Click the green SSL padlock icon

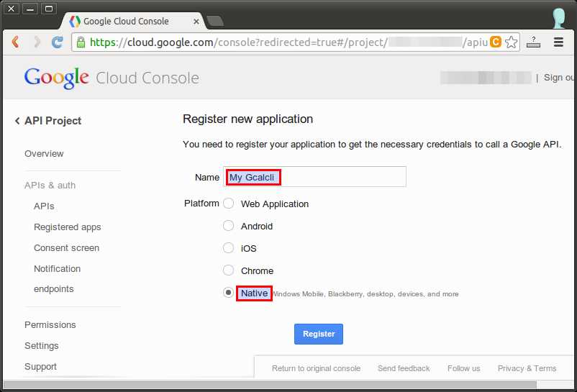click(x=81, y=42)
